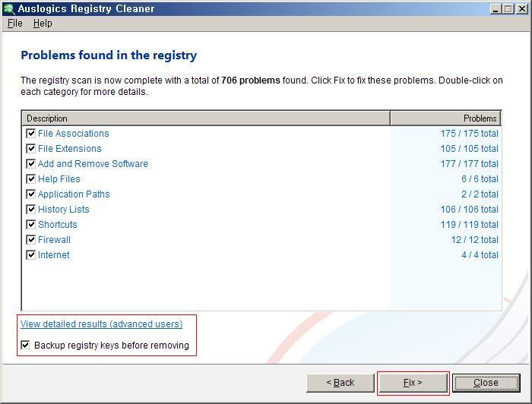The width and height of the screenshot is (532, 404).
Task: Select the Firewall category
Action: click(x=54, y=240)
